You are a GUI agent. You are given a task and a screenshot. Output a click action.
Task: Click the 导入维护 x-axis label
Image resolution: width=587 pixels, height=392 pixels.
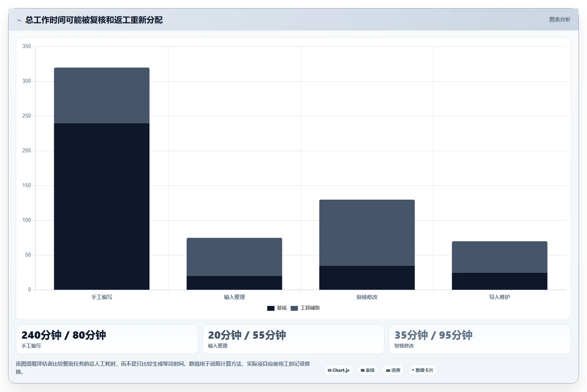click(500, 297)
